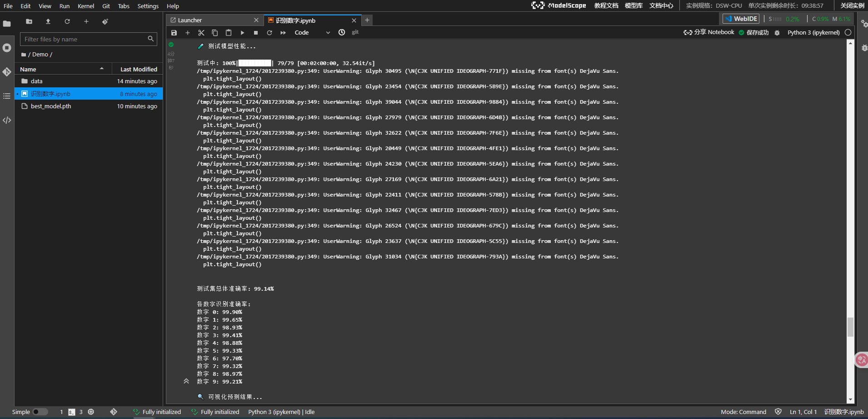Screen dimensions: 868x419
Task: Click the clock icon in notebook toolbar
Action: [x=342, y=32]
